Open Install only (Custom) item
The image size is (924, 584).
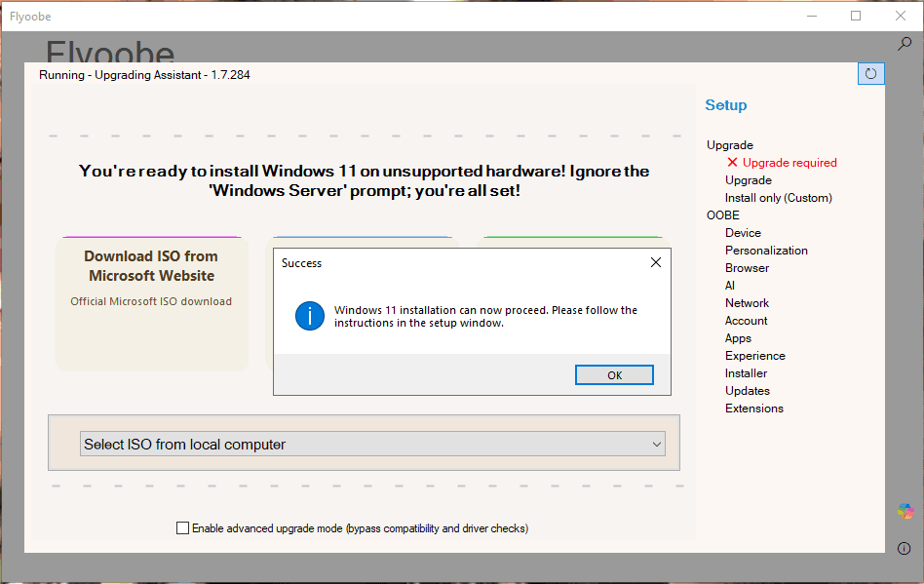779,198
